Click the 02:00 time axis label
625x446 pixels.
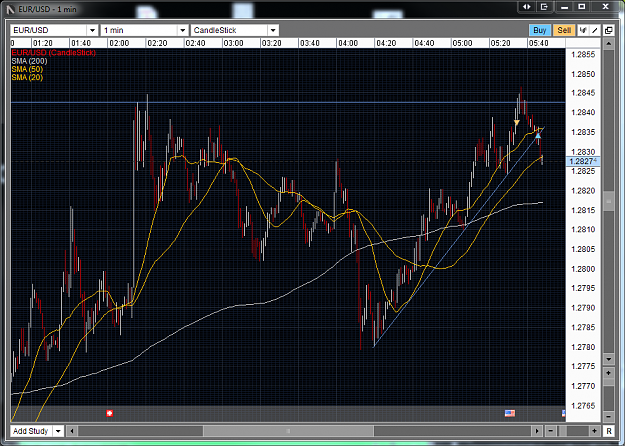click(119, 43)
